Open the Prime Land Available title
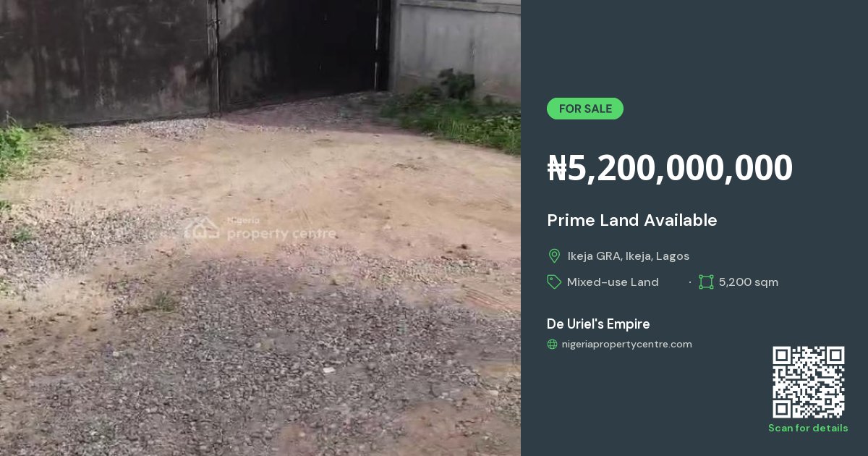Image resolution: width=868 pixels, height=456 pixels. pos(632,220)
